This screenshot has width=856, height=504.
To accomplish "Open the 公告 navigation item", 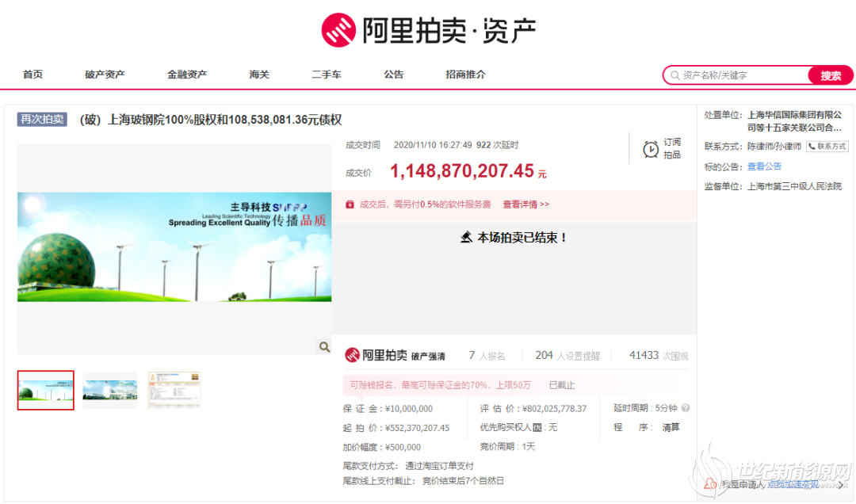I will (394, 74).
